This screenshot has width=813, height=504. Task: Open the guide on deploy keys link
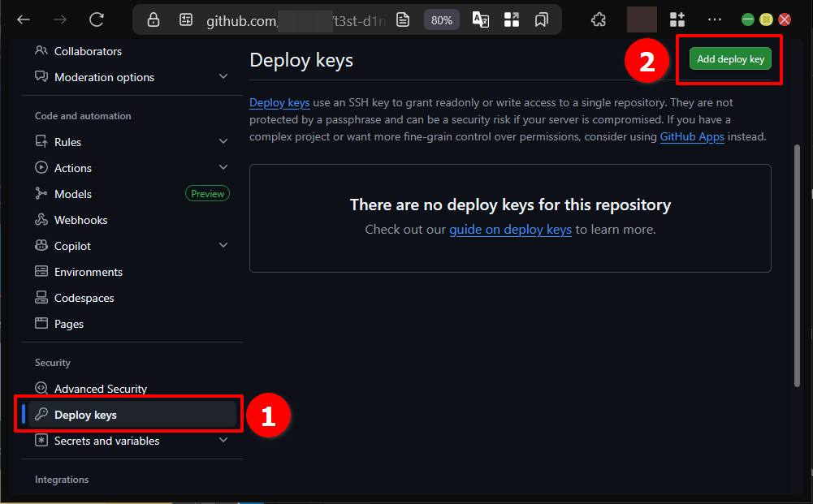[x=510, y=230]
